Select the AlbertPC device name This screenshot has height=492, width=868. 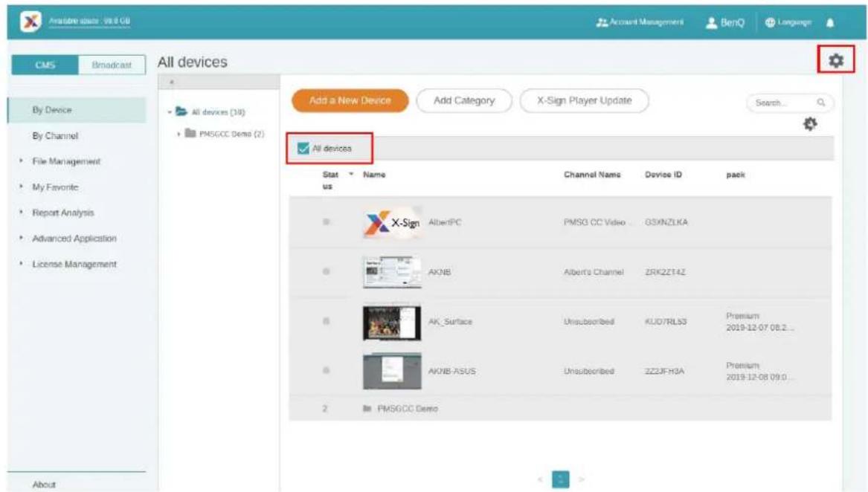pyautogui.click(x=445, y=222)
